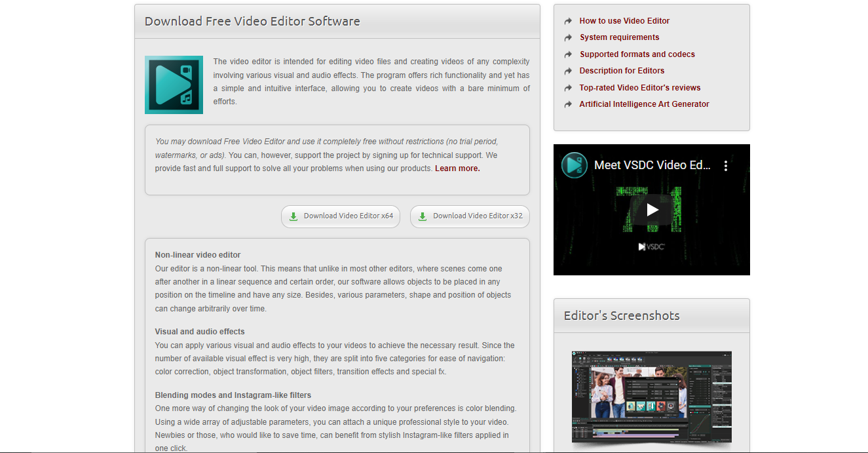Click the arrow icon beside How to use Video Editor
This screenshot has height=453, width=868.
click(568, 21)
